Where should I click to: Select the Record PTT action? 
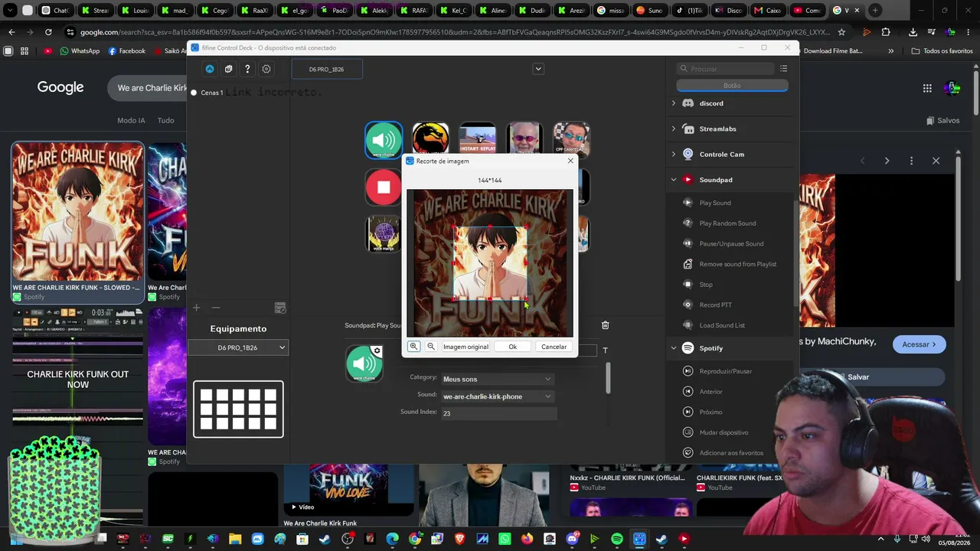tap(715, 305)
